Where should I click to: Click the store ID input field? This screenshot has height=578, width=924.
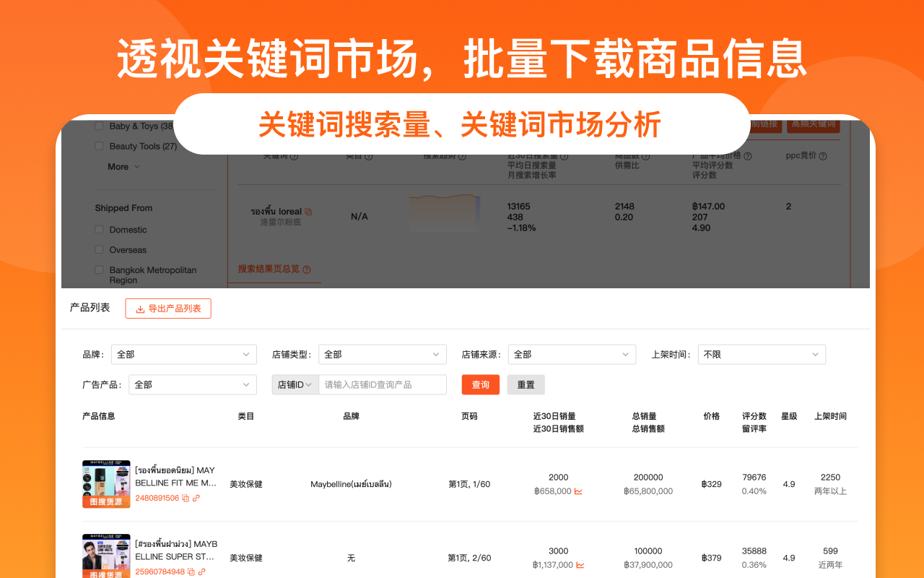pyautogui.click(x=383, y=384)
